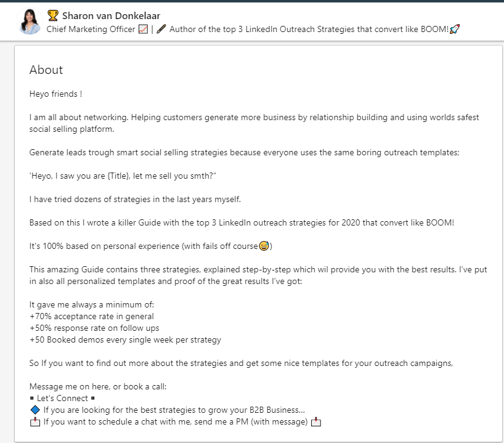504x443 pixels.
Task: Click the About section heading
Action: click(46, 70)
